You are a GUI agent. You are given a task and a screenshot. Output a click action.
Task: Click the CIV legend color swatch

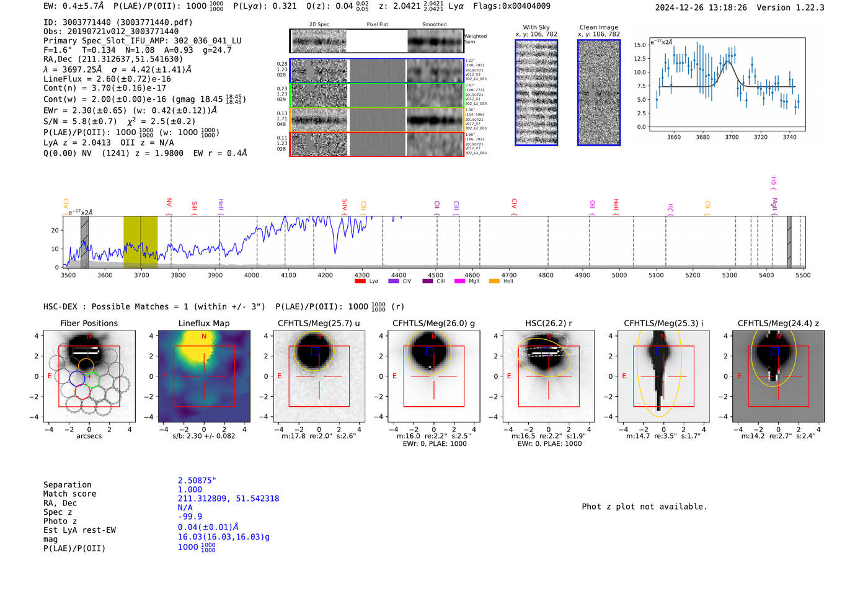coord(394,282)
